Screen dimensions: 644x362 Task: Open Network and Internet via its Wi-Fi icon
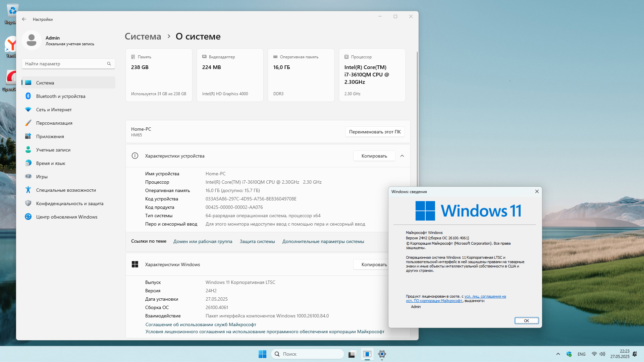28,110
